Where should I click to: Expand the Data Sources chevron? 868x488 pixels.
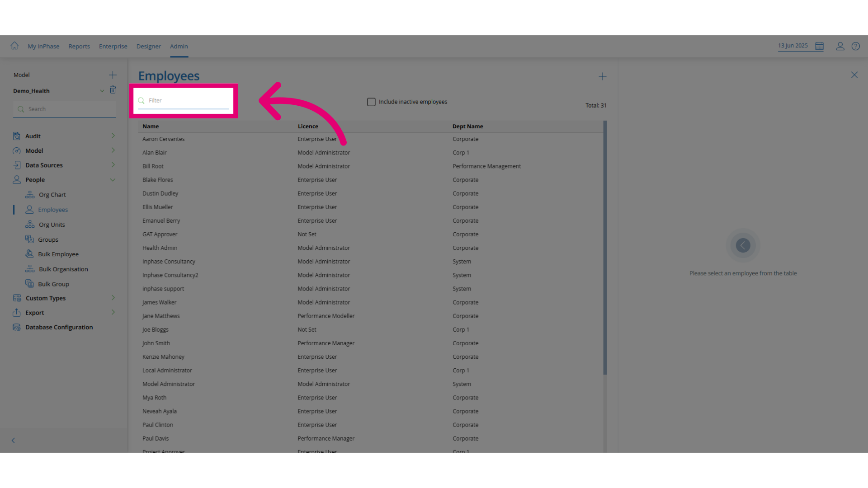coord(113,164)
